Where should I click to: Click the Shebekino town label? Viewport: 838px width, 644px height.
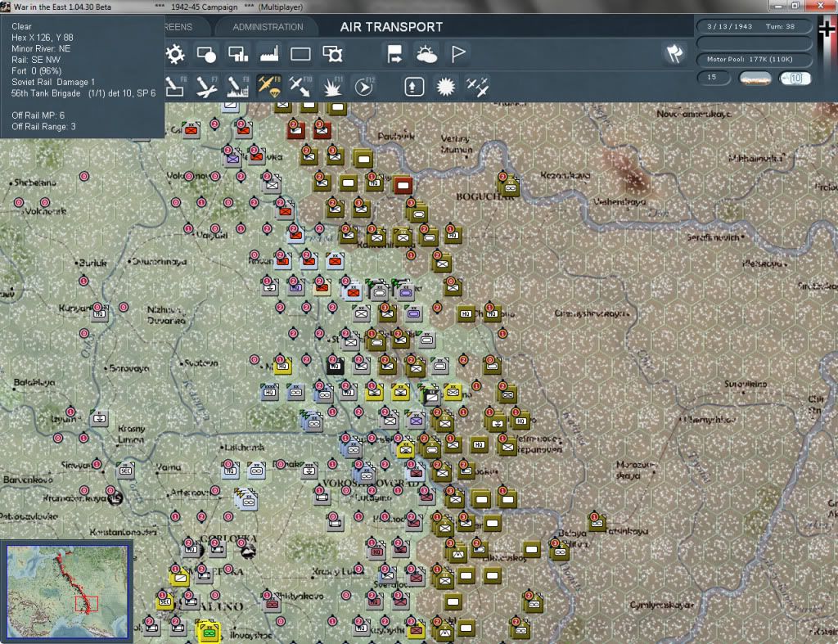point(34,182)
